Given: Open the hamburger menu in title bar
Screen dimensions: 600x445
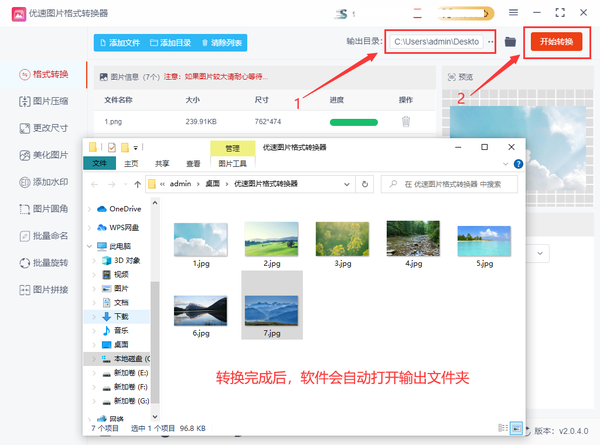Looking at the screenshot, I should 514,13.
